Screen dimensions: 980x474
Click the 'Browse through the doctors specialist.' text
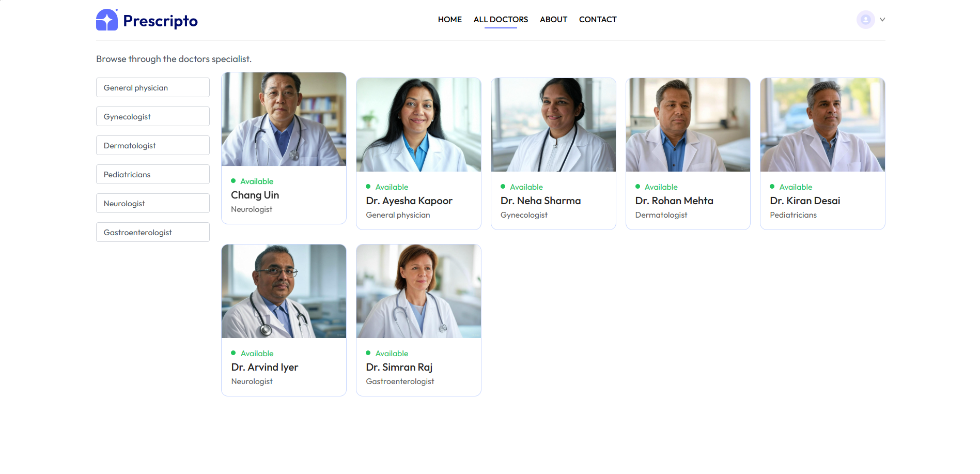pyautogui.click(x=174, y=59)
